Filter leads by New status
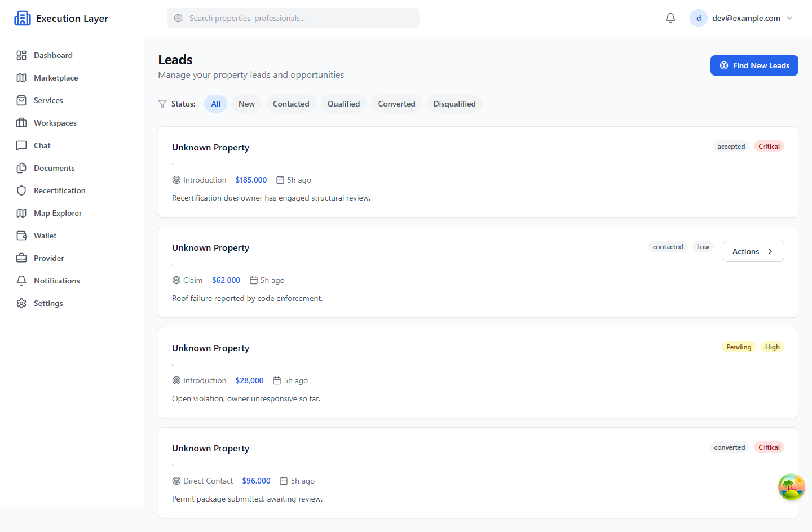The width and height of the screenshot is (812, 532). click(x=246, y=104)
